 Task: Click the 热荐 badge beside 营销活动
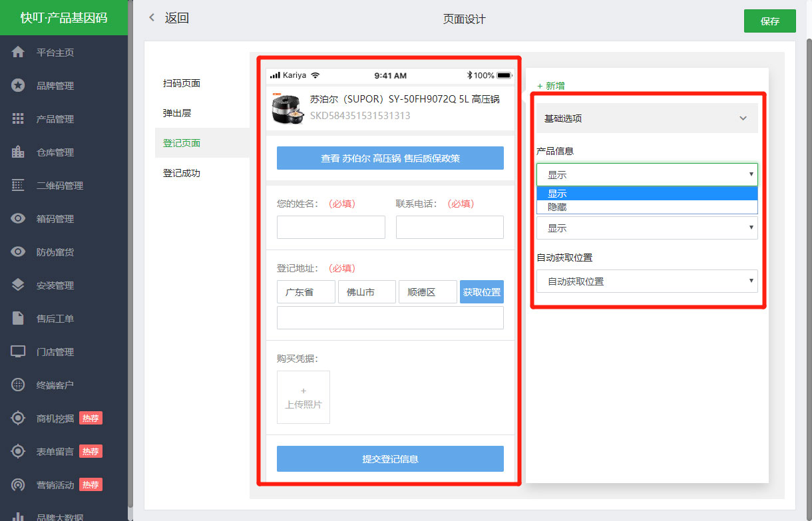point(91,484)
